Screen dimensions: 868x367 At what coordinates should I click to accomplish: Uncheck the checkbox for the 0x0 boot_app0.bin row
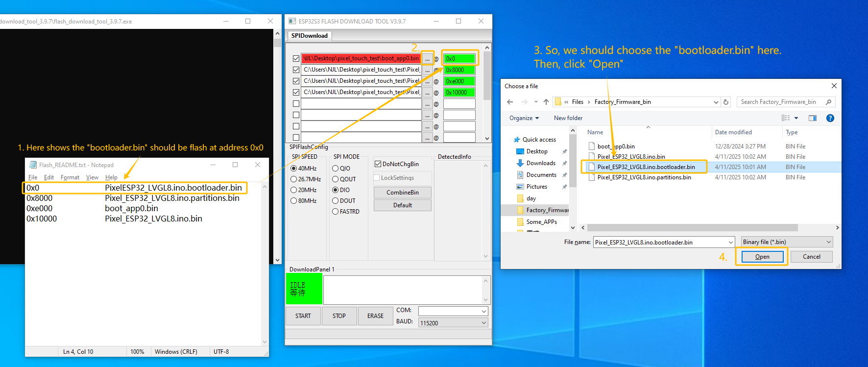pyautogui.click(x=296, y=58)
